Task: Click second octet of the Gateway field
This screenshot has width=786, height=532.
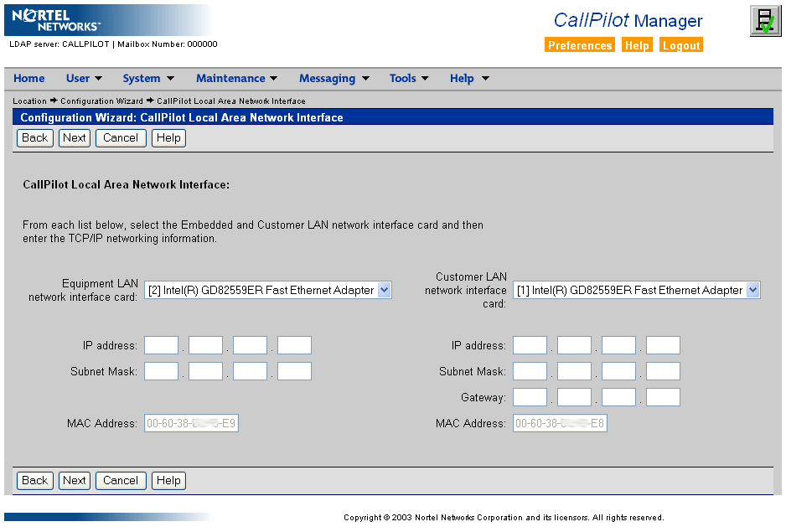Action: point(575,398)
